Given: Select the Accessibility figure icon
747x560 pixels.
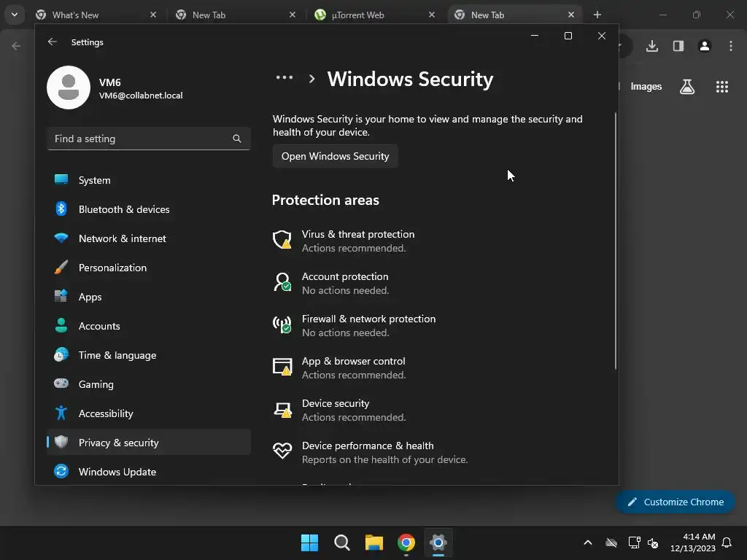Looking at the screenshot, I should coord(61,413).
